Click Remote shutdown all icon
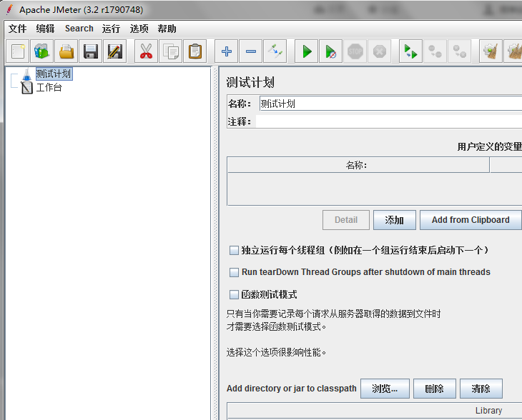Viewport: 522px width, 420px height. 459,51
